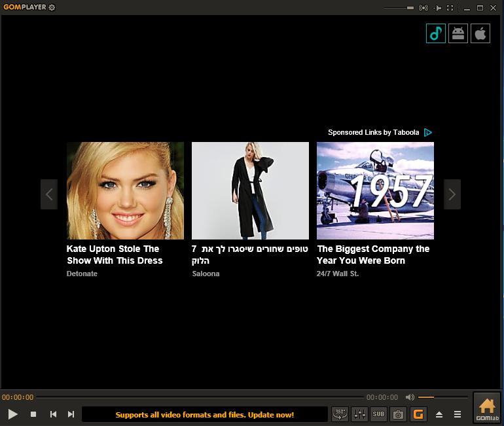
Task: Open the GOMlab home button
Action: pyautogui.click(x=487, y=408)
